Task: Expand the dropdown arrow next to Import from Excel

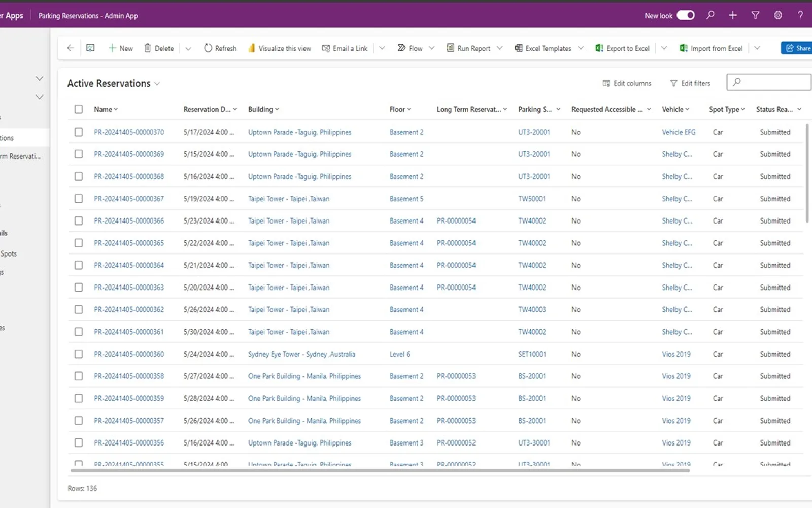Action: [757, 48]
